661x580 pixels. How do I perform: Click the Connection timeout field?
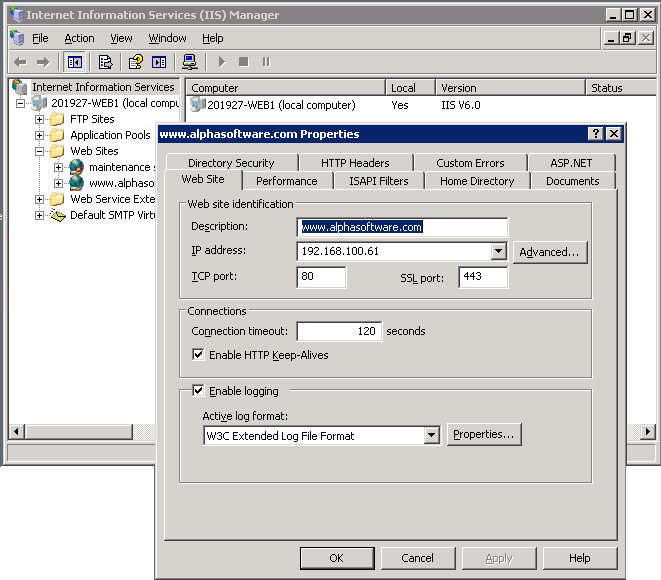coord(339,331)
